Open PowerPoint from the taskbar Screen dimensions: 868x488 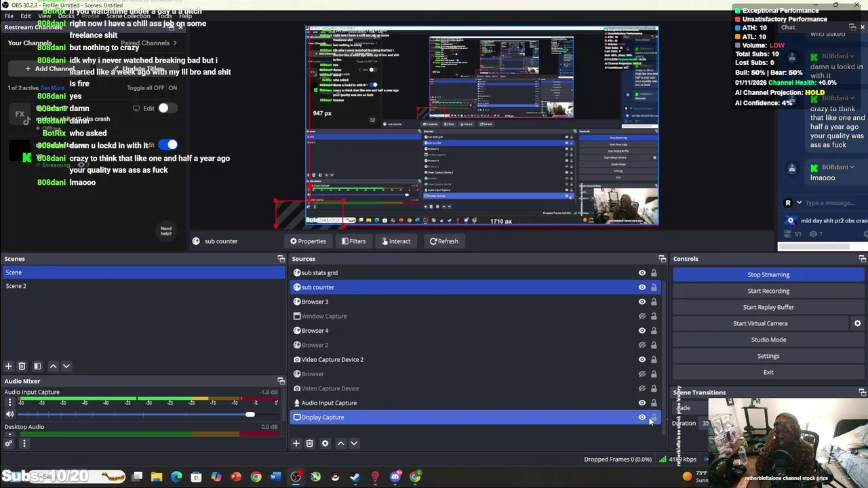(236, 477)
